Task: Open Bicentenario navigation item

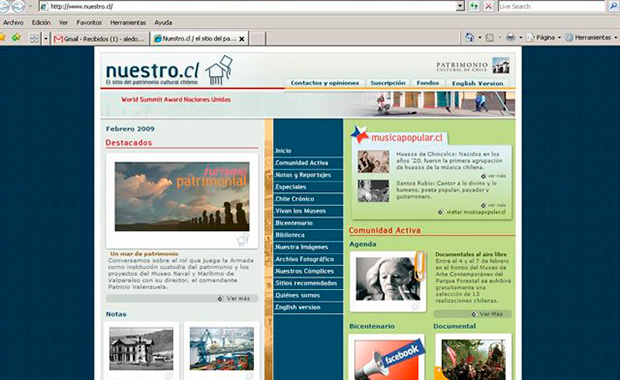Action: [294, 223]
